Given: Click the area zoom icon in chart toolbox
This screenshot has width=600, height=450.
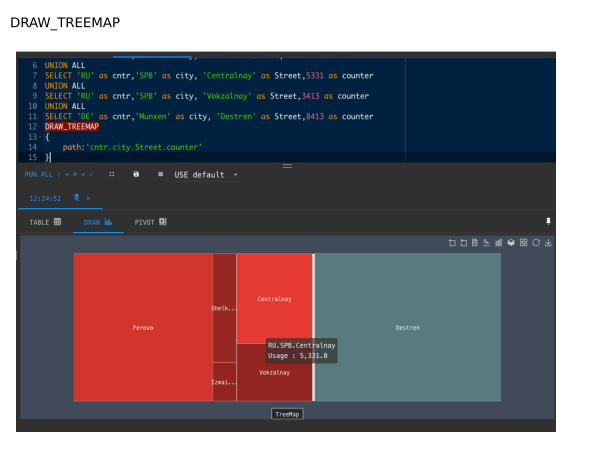Looking at the screenshot, I should 452,243.
